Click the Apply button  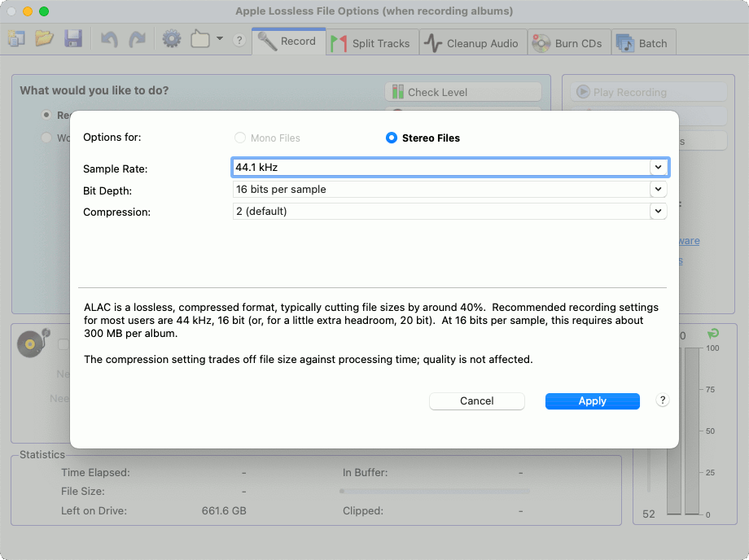[x=593, y=401]
